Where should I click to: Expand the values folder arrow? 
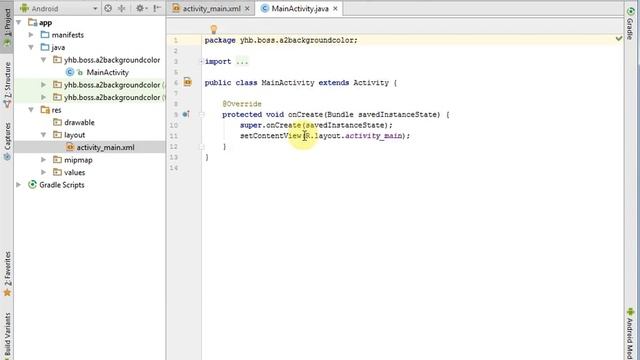tap(43, 172)
